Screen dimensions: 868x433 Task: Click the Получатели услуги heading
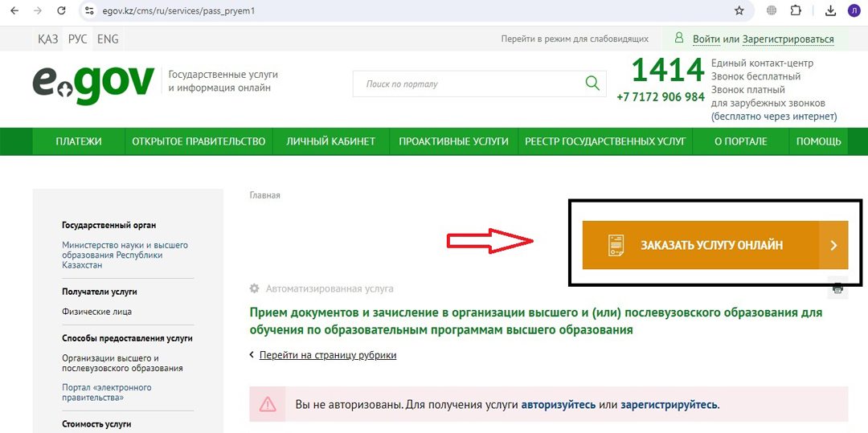pyautogui.click(x=100, y=292)
